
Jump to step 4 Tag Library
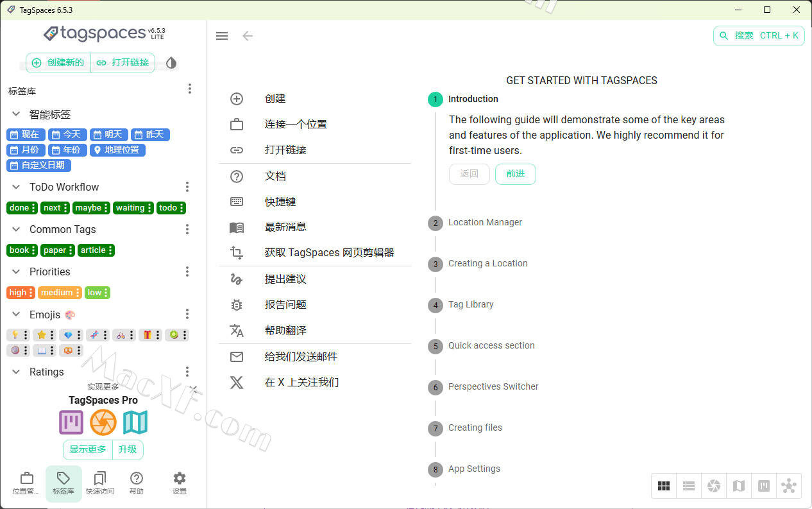461,305
